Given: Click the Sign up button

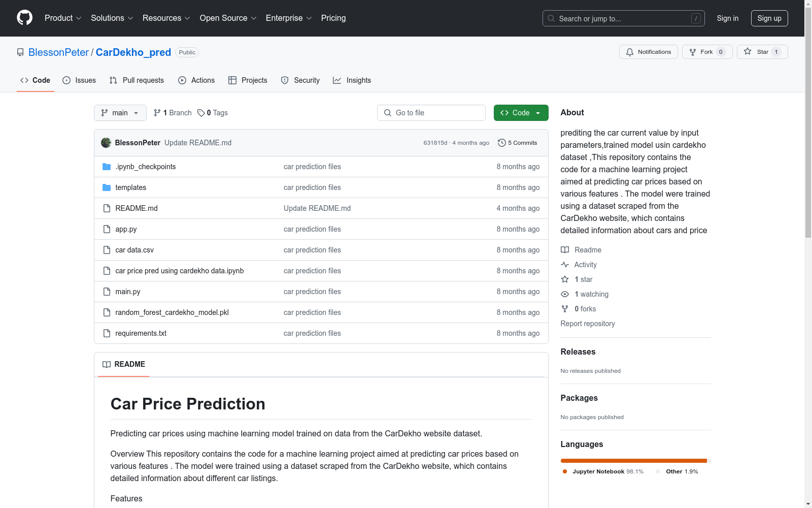Looking at the screenshot, I should 769,18.
